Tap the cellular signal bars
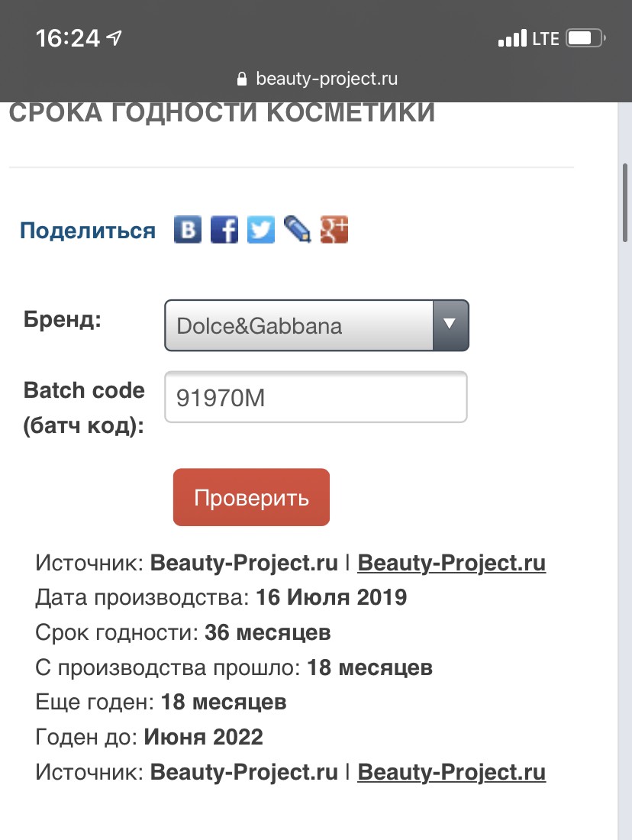This screenshot has width=632, height=840. (x=511, y=38)
